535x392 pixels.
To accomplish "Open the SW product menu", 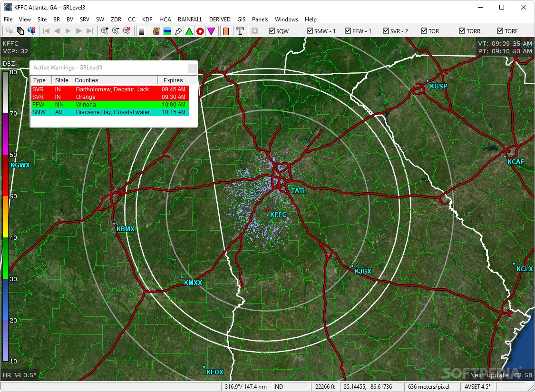I will 100,20.
